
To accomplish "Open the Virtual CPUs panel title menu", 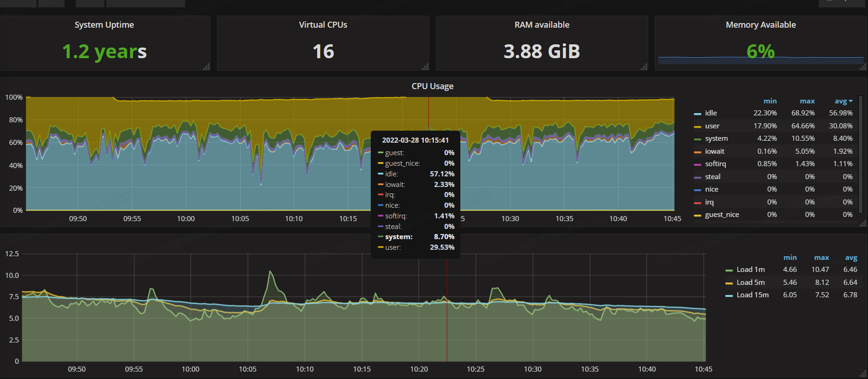I will (323, 25).
